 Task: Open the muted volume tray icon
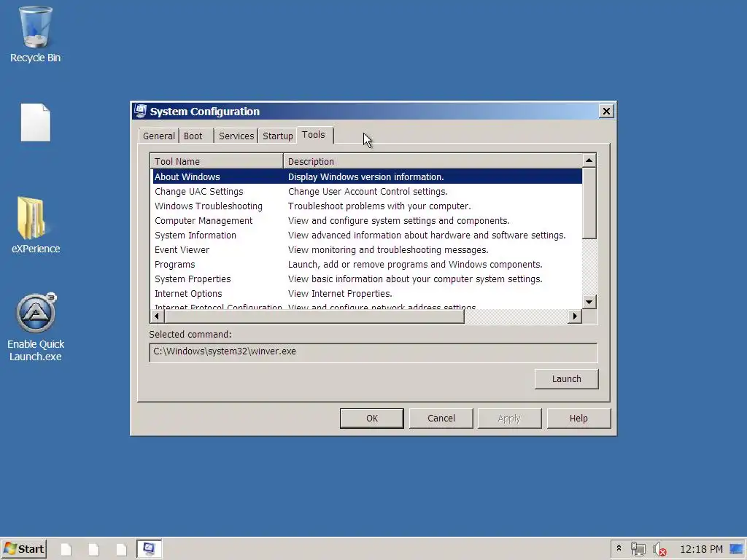pos(659,549)
